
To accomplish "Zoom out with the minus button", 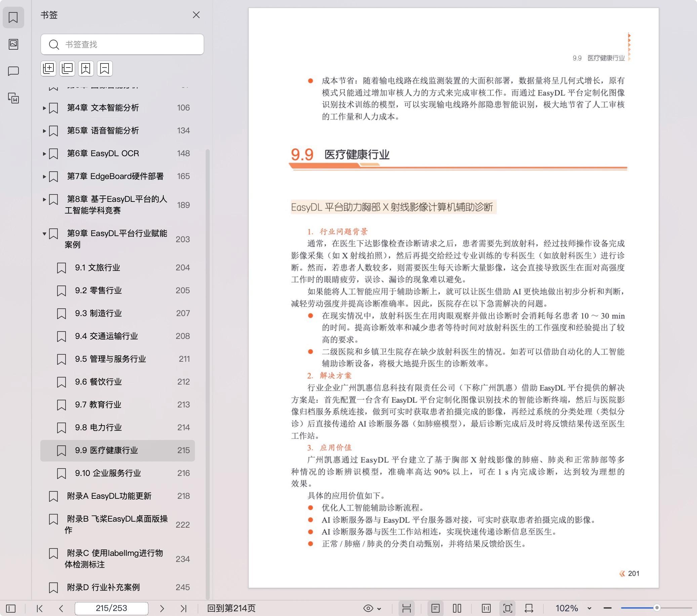I will [607, 608].
